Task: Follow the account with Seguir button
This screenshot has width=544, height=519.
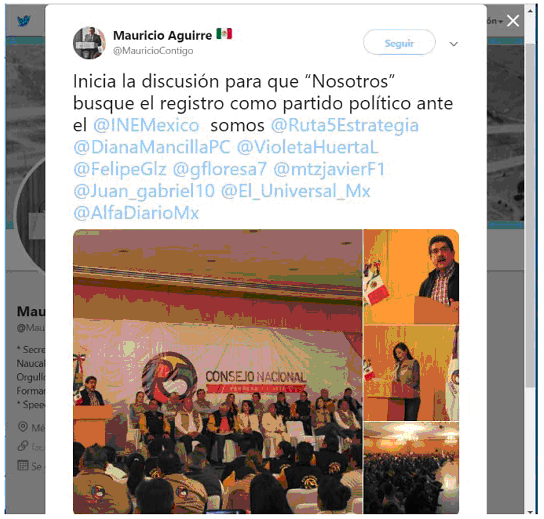Action: tap(399, 43)
